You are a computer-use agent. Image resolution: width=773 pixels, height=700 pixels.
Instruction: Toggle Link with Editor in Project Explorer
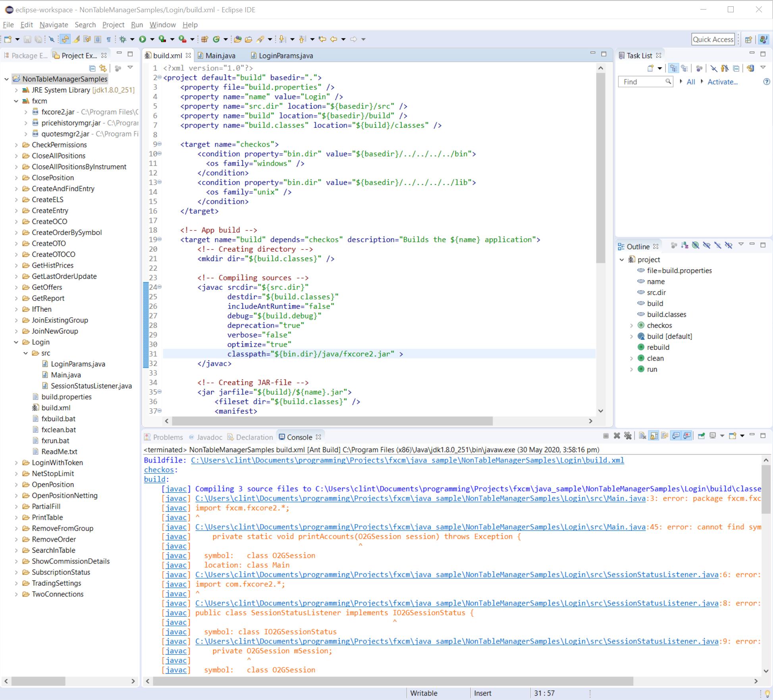[103, 68]
